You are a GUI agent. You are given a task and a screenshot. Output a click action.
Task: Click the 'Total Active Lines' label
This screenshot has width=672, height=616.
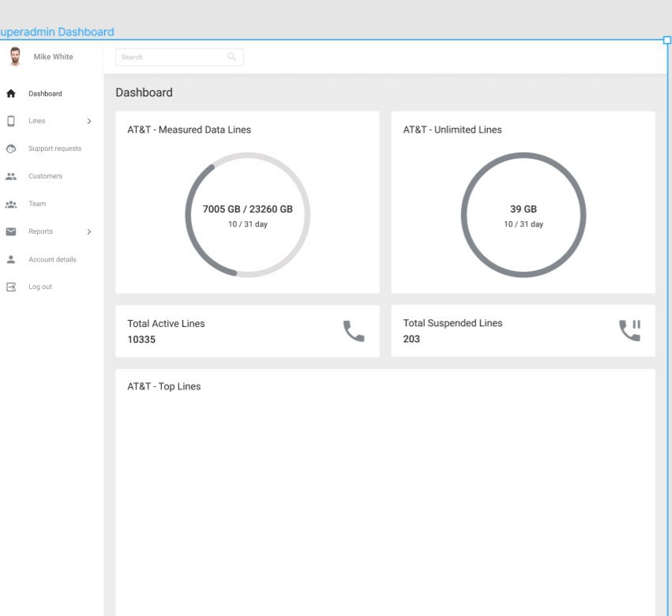coord(166,324)
